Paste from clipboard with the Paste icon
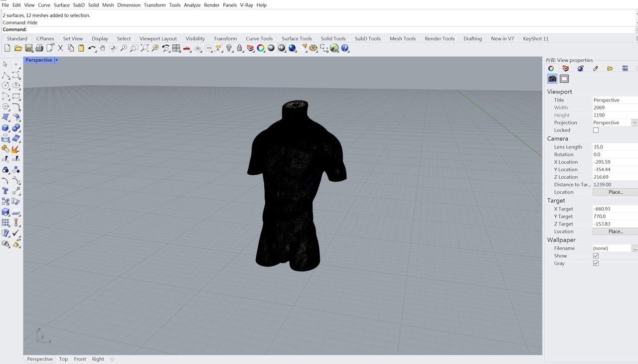This screenshot has width=638, height=364. point(81,48)
